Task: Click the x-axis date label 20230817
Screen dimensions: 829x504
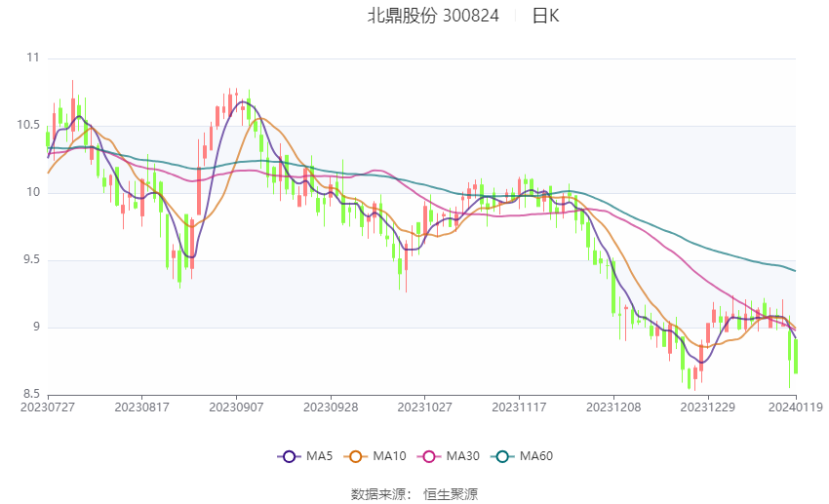Action: tap(141, 407)
